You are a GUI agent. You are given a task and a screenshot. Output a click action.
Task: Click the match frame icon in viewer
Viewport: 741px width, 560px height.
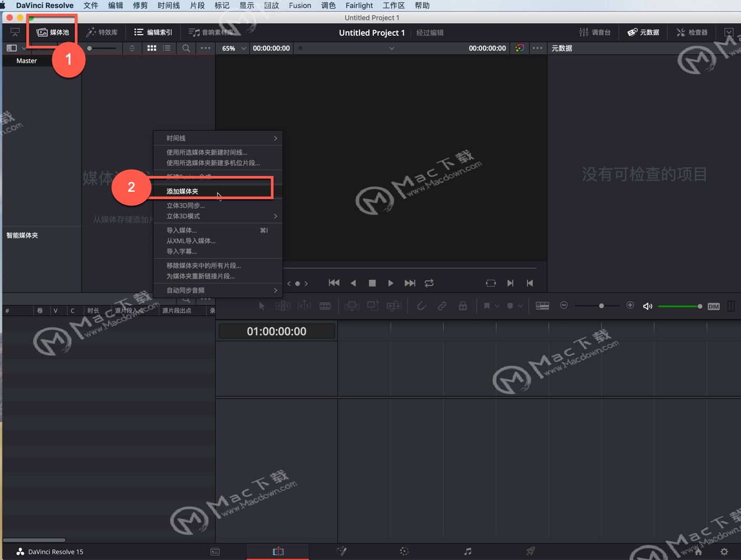point(491,283)
